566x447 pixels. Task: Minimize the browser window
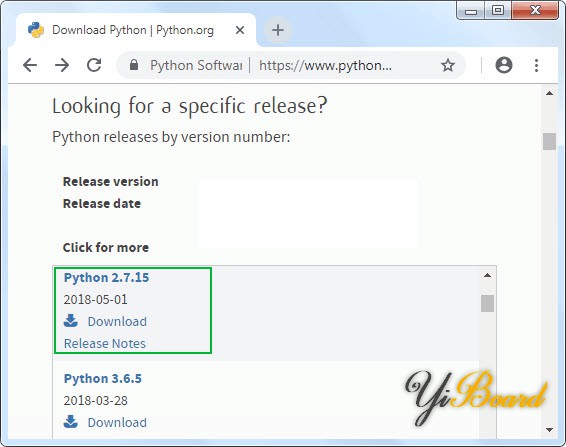[471, 10]
